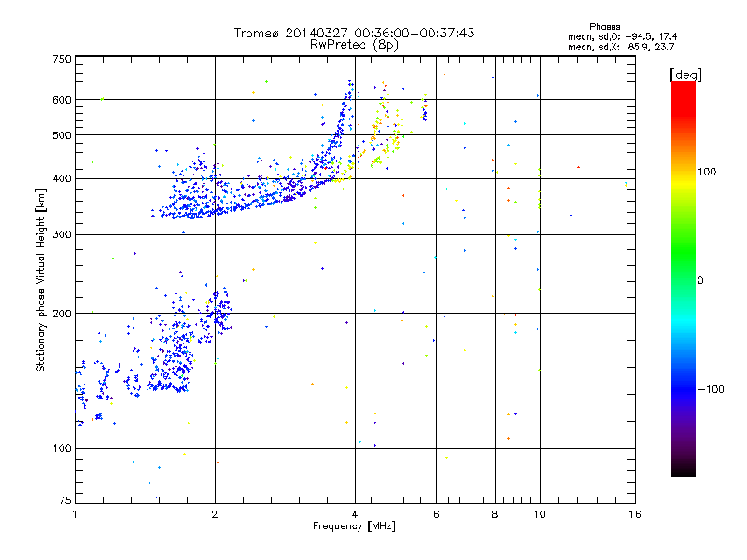The image size is (747, 560).
Task: Click the x-axis tick label '8'
Action: click(495, 514)
